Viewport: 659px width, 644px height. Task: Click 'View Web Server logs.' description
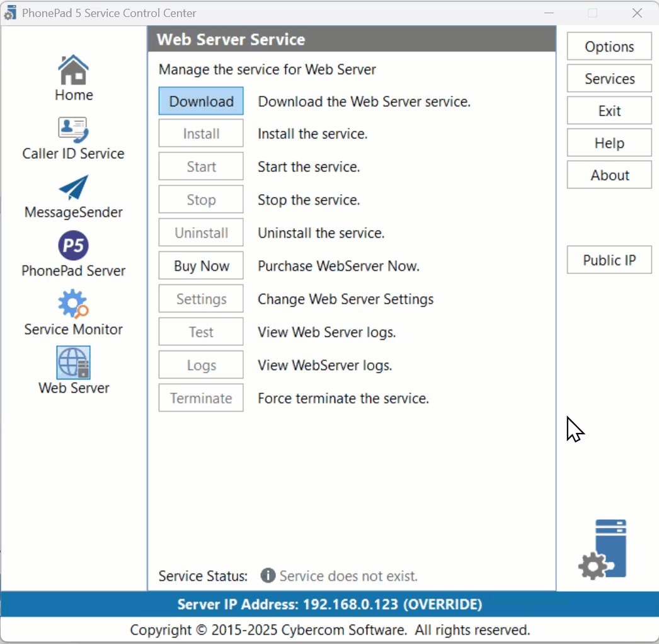pyautogui.click(x=327, y=332)
